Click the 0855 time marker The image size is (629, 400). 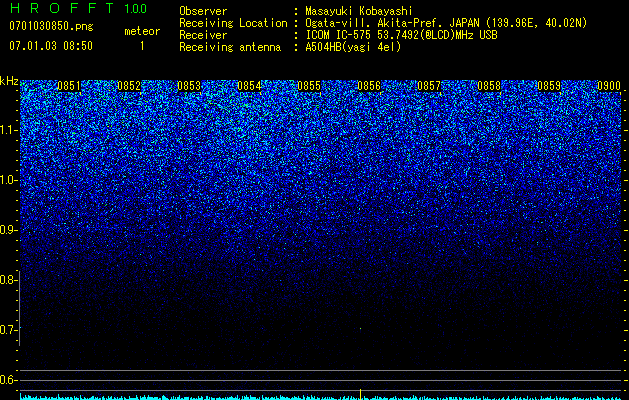coord(309,86)
